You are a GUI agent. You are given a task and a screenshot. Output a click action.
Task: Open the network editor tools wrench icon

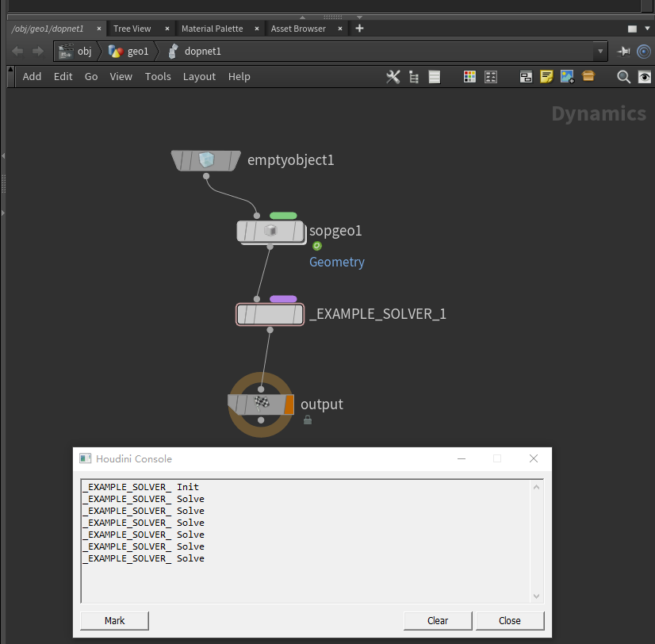point(393,77)
